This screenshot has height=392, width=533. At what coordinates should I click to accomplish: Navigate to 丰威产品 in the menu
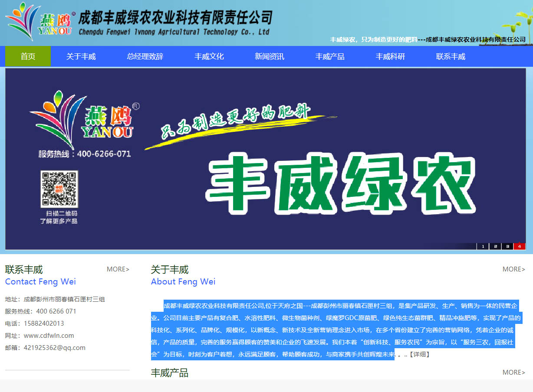pos(330,56)
